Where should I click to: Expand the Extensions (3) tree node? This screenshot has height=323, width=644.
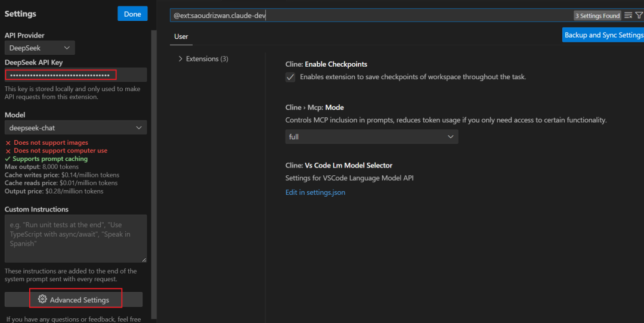[x=180, y=58]
